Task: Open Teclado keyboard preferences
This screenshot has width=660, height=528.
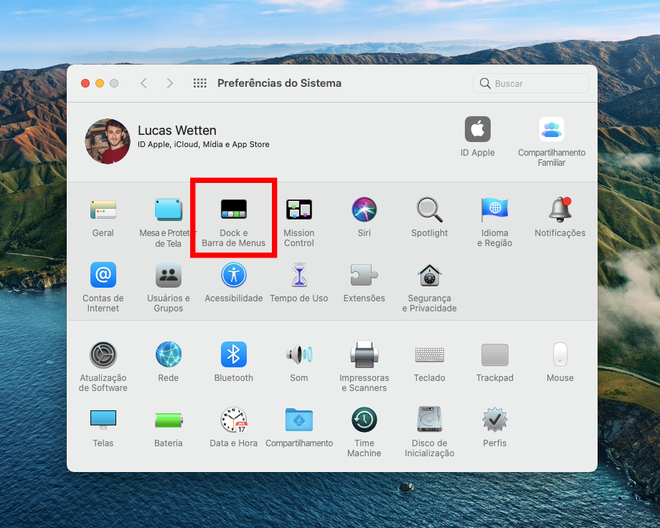Action: 429,355
